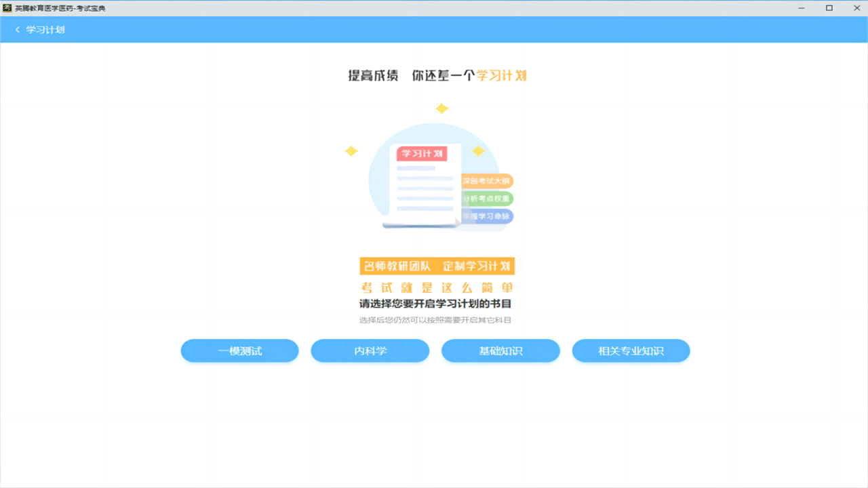Click the app icon in the title bar

(7, 7)
